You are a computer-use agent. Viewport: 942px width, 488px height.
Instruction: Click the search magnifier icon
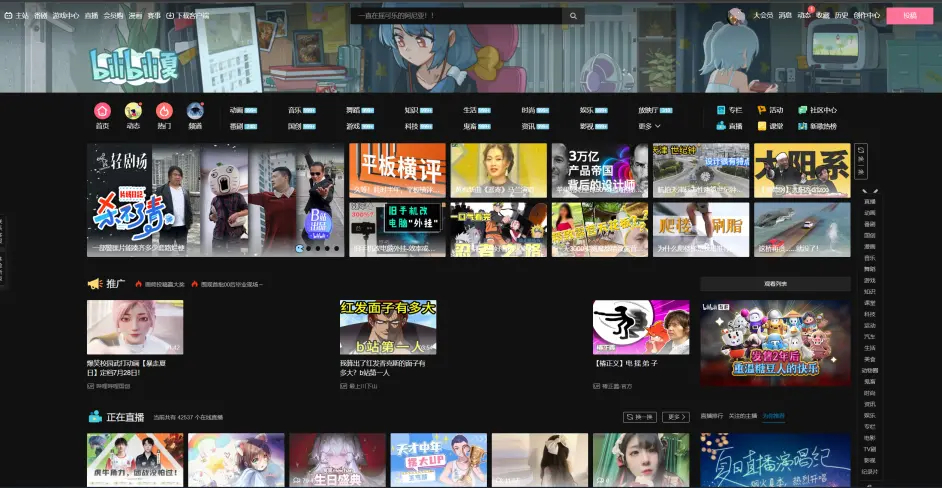574,16
